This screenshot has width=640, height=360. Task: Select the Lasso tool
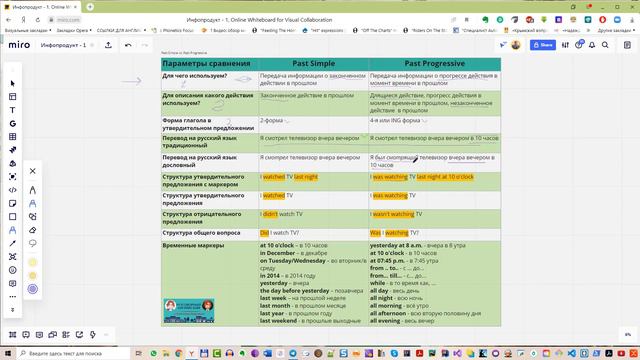pos(33,243)
